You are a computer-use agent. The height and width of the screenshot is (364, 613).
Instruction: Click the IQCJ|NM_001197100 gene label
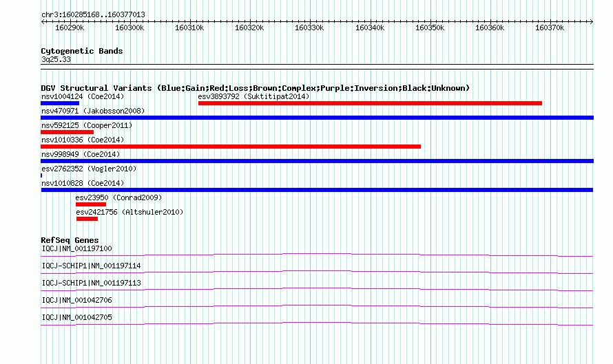[76, 248]
